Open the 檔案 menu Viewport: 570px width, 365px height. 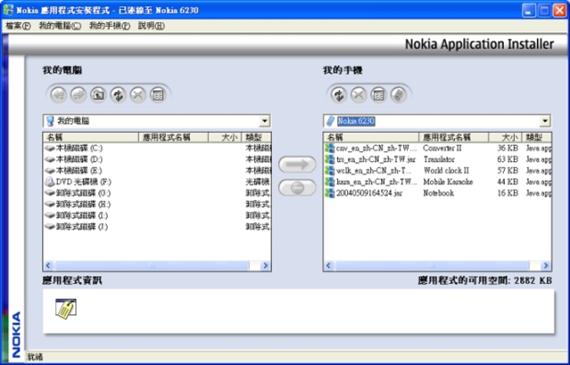[18, 26]
